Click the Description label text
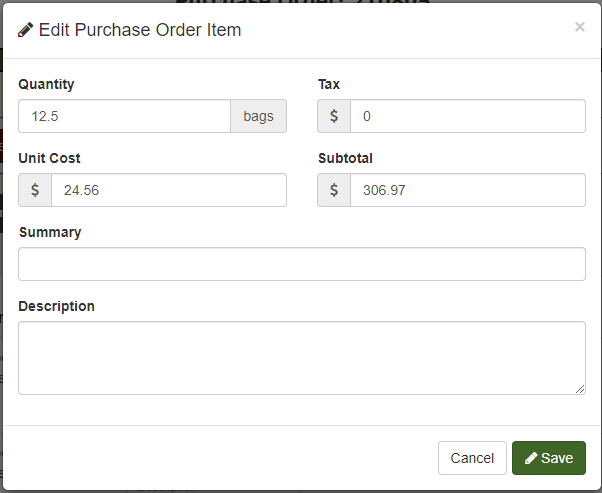602x493 pixels. (x=56, y=306)
